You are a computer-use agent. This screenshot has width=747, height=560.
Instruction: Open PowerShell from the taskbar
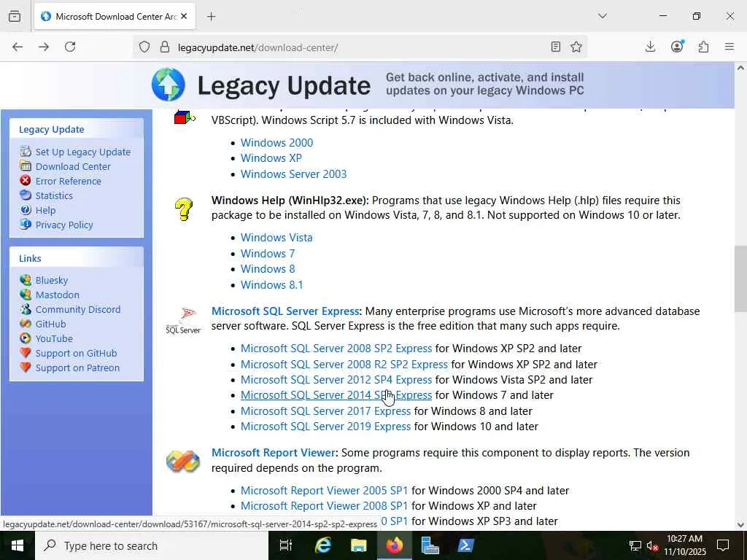click(465, 545)
